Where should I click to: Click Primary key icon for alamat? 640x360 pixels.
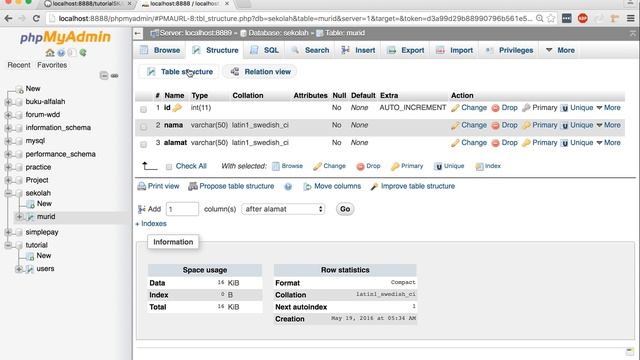pos(527,143)
